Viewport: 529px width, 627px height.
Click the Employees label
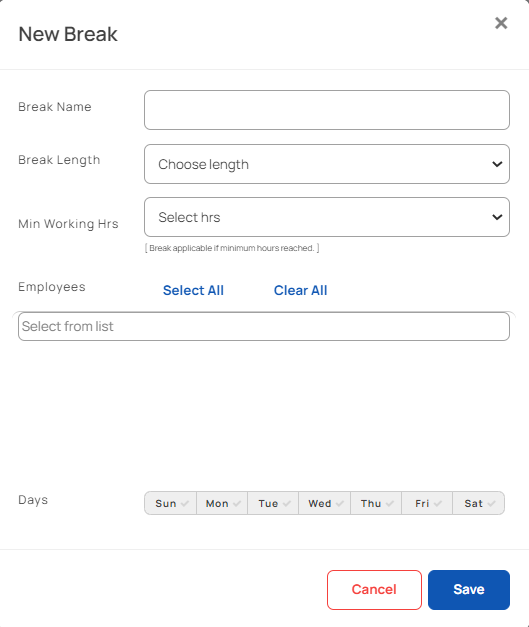[52, 287]
